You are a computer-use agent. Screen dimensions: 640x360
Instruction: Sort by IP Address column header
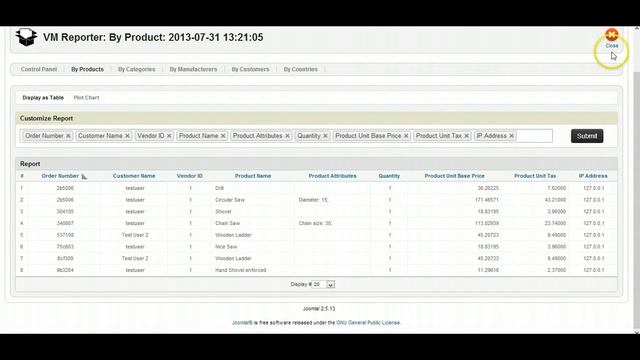(x=593, y=176)
